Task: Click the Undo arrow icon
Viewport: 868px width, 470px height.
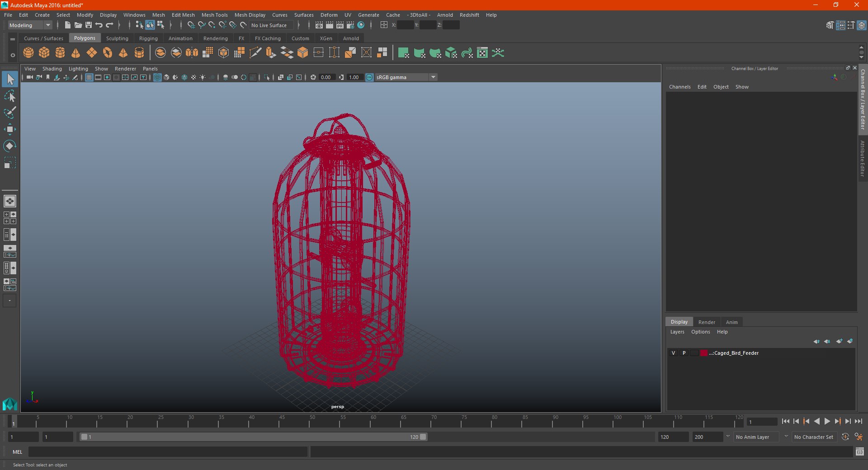Action: pyautogui.click(x=99, y=25)
